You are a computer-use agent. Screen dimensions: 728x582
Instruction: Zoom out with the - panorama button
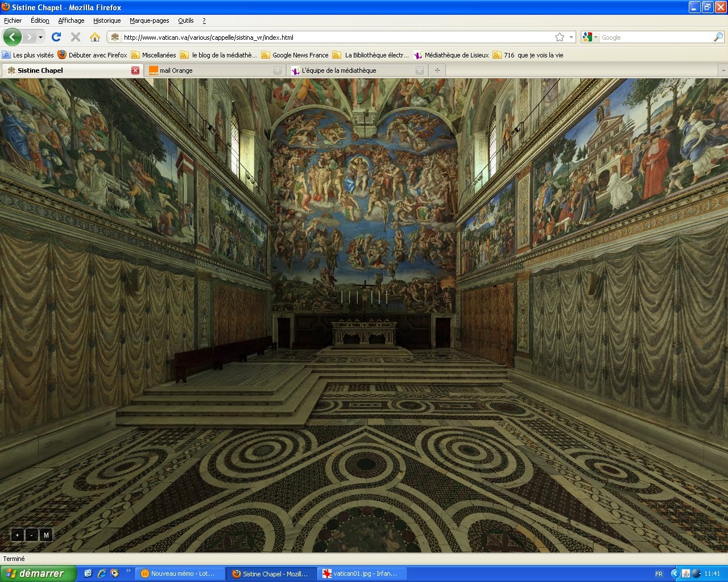click(x=32, y=535)
